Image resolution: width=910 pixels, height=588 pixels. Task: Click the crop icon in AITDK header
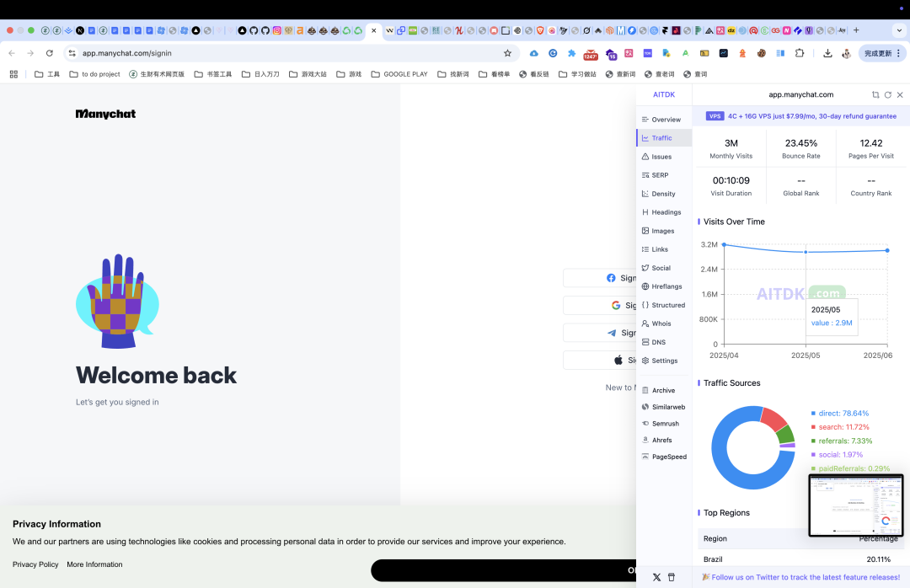point(875,94)
